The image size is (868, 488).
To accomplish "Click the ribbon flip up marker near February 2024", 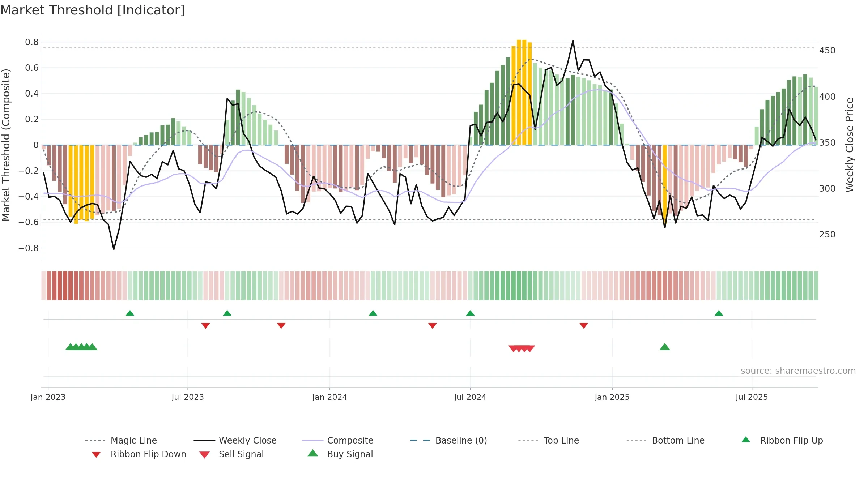I will tap(373, 313).
